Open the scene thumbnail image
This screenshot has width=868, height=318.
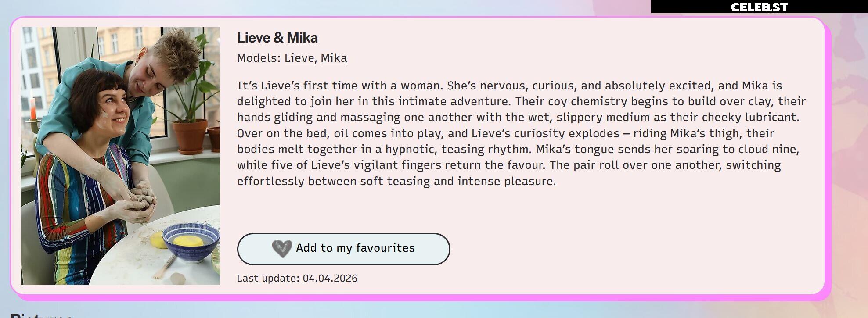click(x=120, y=156)
